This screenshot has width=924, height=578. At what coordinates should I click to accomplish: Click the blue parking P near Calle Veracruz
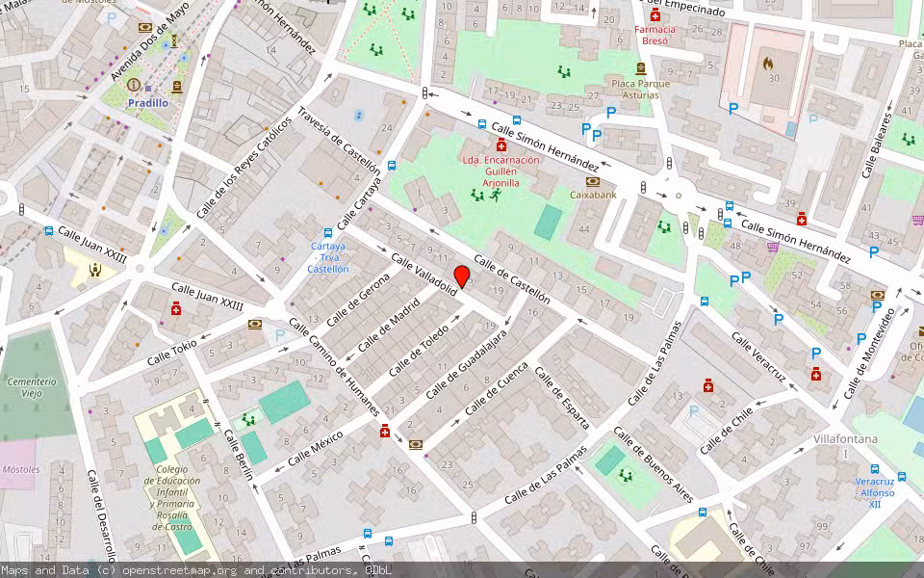click(x=779, y=319)
